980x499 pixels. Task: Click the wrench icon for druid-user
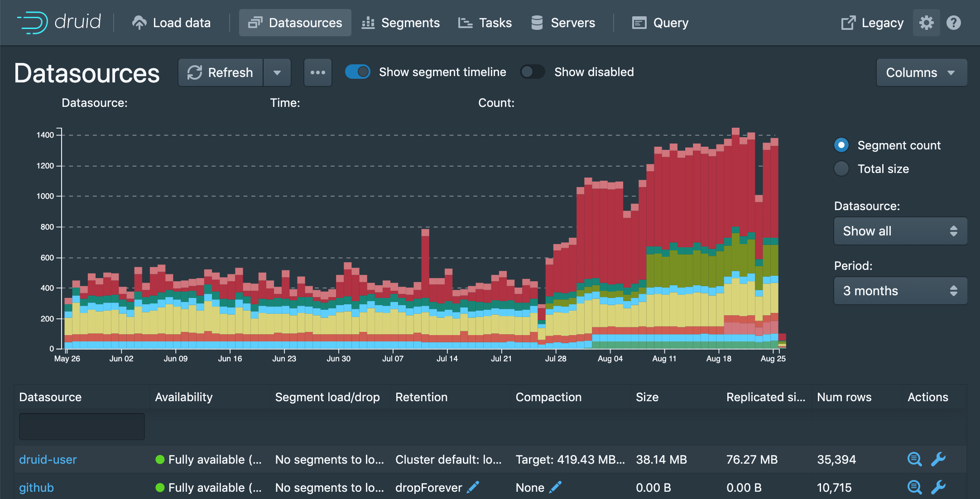coord(938,459)
